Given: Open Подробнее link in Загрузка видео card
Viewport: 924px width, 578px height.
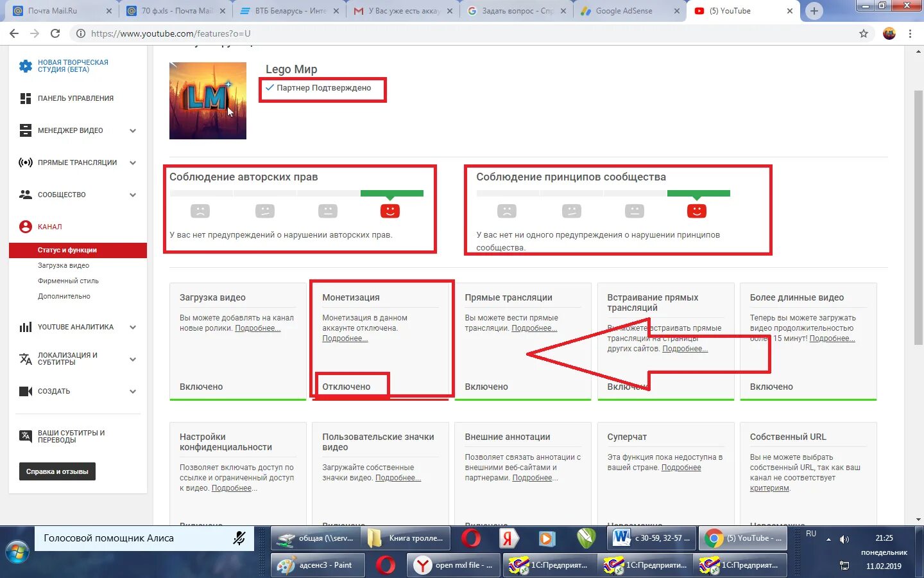Looking at the screenshot, I should click(257, 328).
